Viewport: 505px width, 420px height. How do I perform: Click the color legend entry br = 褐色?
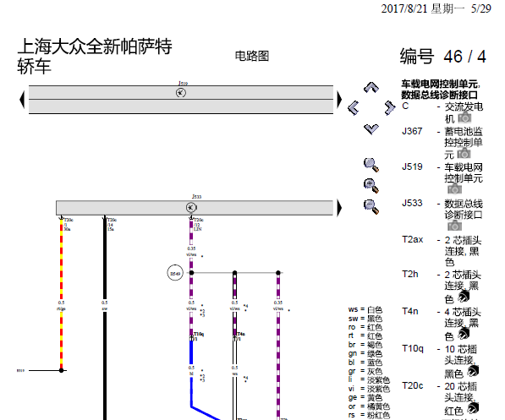click(x=365, y=345)
